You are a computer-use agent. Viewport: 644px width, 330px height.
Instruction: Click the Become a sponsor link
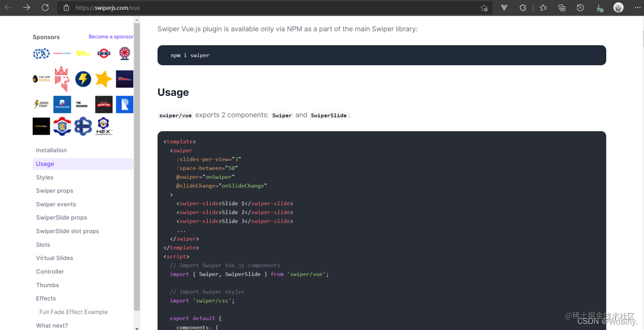pyautogui.click(x=111, y=37)
